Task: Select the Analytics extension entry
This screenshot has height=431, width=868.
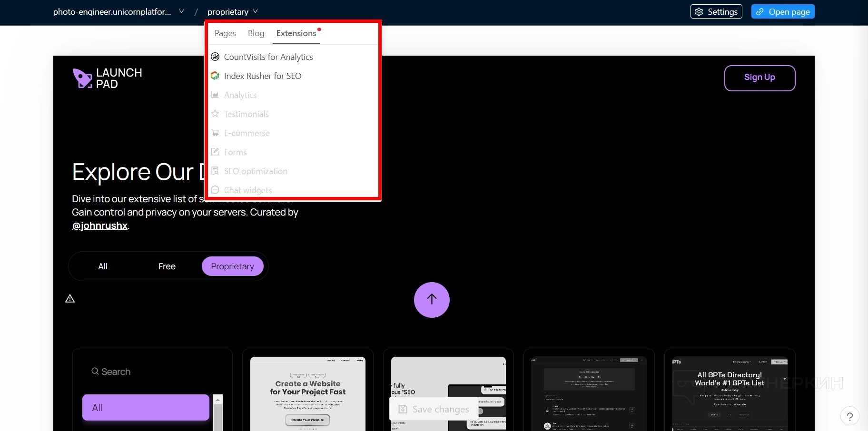Action: click(240, 95)
